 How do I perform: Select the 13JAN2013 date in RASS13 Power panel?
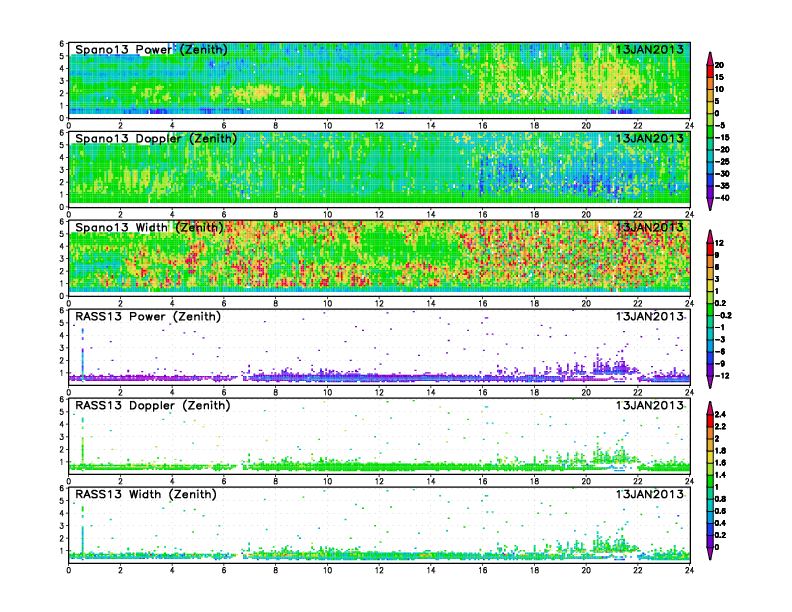click(x=650, y=317)
